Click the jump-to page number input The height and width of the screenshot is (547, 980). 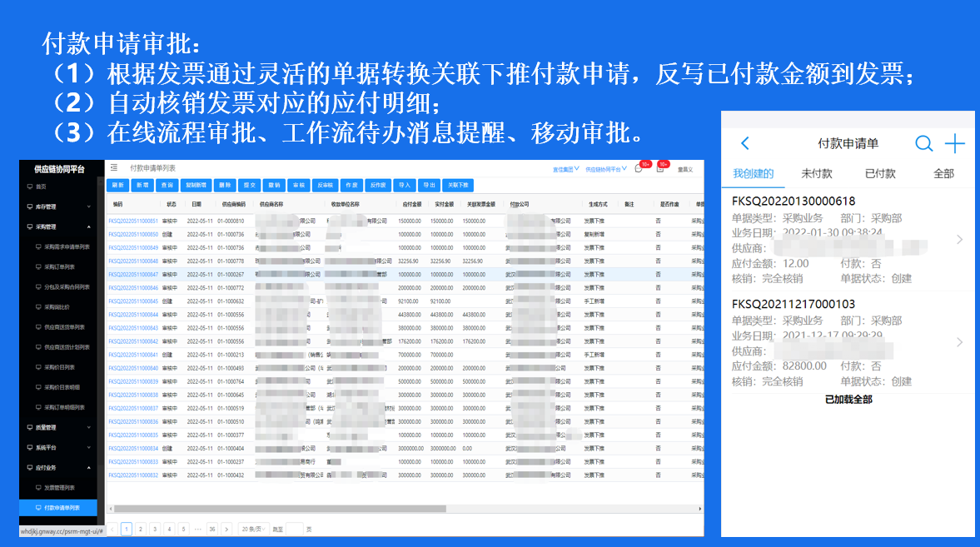point(295,529)
